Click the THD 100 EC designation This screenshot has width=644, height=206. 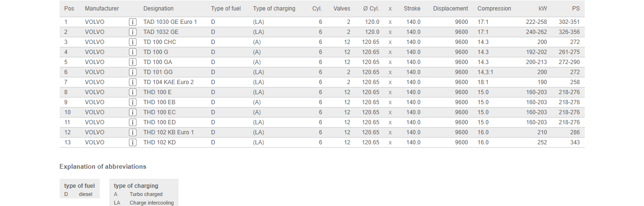(159, 112)
